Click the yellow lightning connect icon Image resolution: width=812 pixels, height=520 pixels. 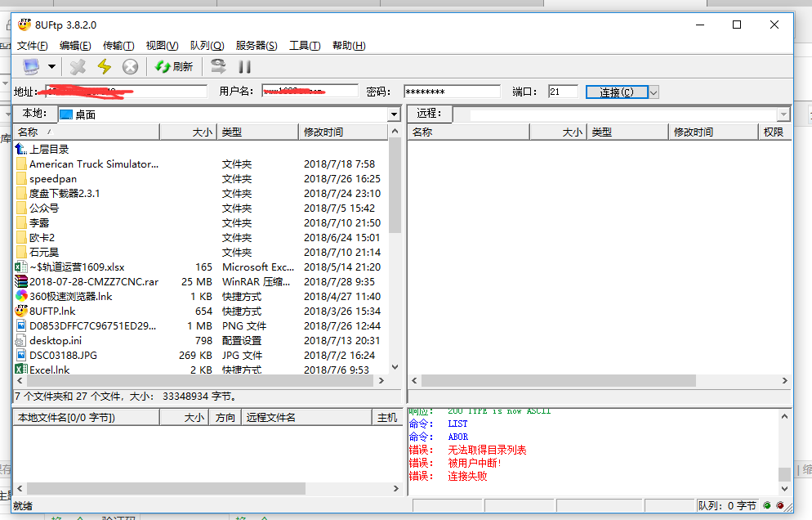click(x=104, y=67)
